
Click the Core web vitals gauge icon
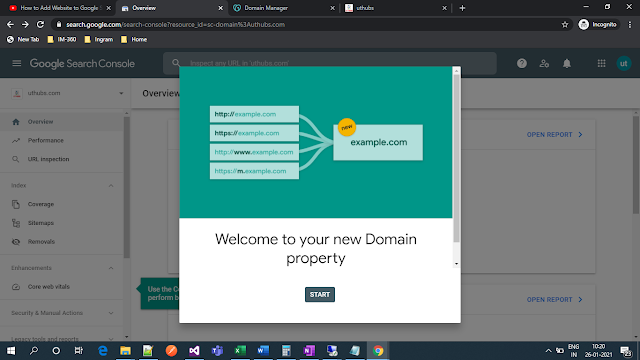point(16,287)
